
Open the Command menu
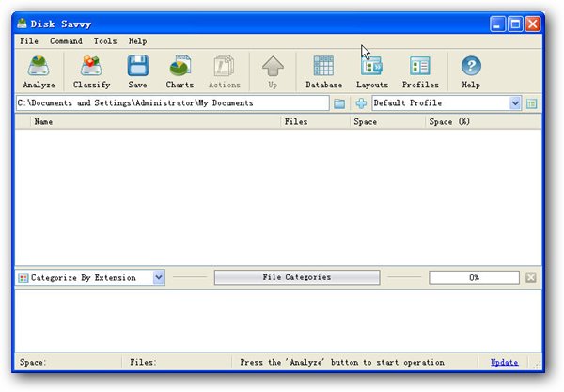[x=66, y=41]
